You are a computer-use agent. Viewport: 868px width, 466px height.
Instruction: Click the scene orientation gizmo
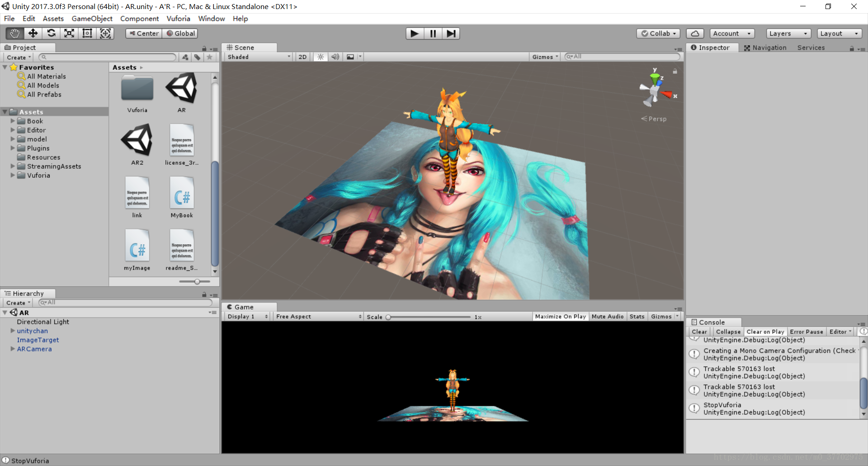click(x=654, y=90)
